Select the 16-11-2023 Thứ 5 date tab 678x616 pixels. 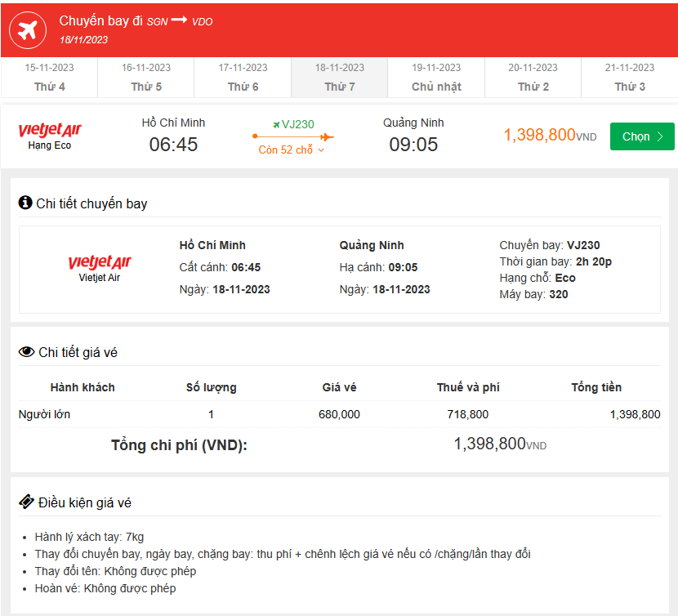[146, 78]
